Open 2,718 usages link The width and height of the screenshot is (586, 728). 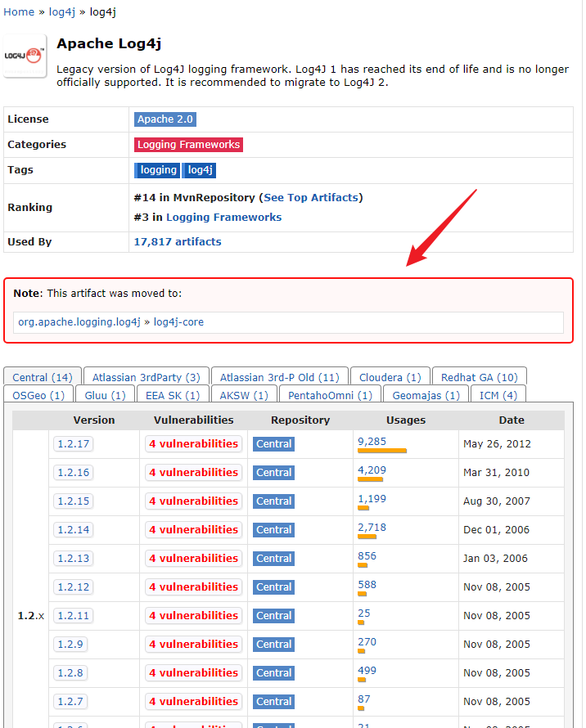[372, 528]
